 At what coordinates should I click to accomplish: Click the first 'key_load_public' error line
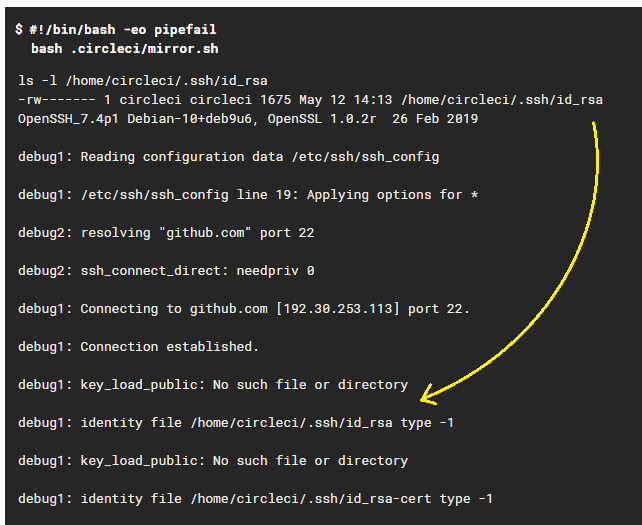213,385
